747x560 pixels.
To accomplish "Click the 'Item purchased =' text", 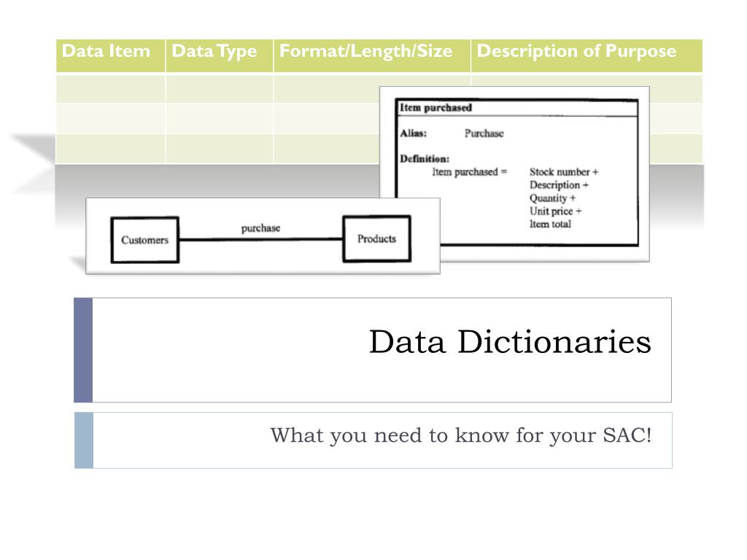I will [469, 172].
